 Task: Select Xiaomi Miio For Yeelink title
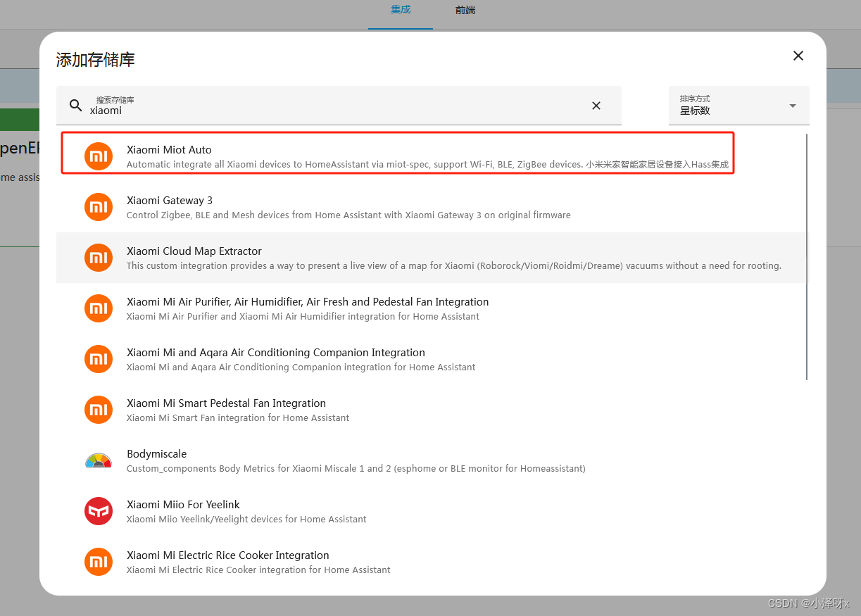pyautogui.click(x=183, y=505)
